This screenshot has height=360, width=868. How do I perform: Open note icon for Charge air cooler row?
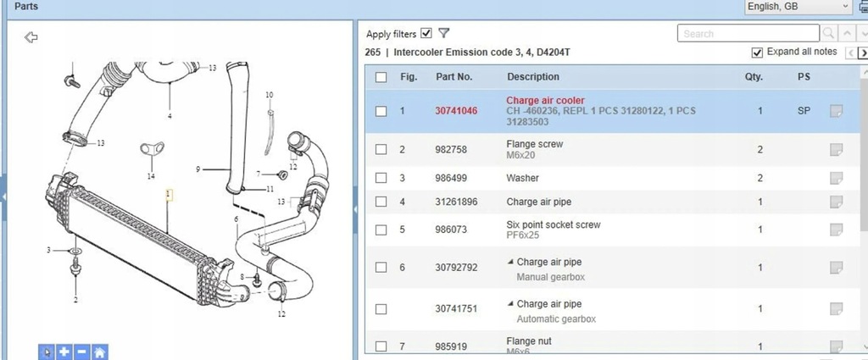(836, 111)
